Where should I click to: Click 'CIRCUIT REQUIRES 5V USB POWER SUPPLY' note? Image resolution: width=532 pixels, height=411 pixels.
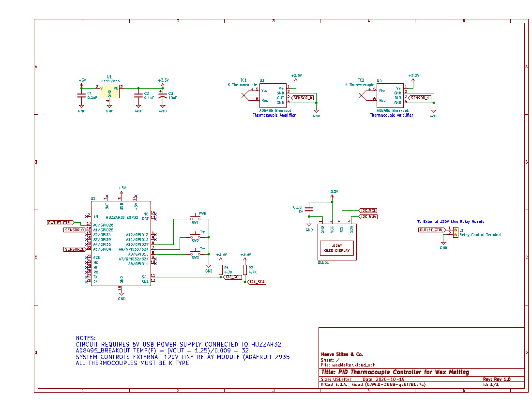[179, 344]
